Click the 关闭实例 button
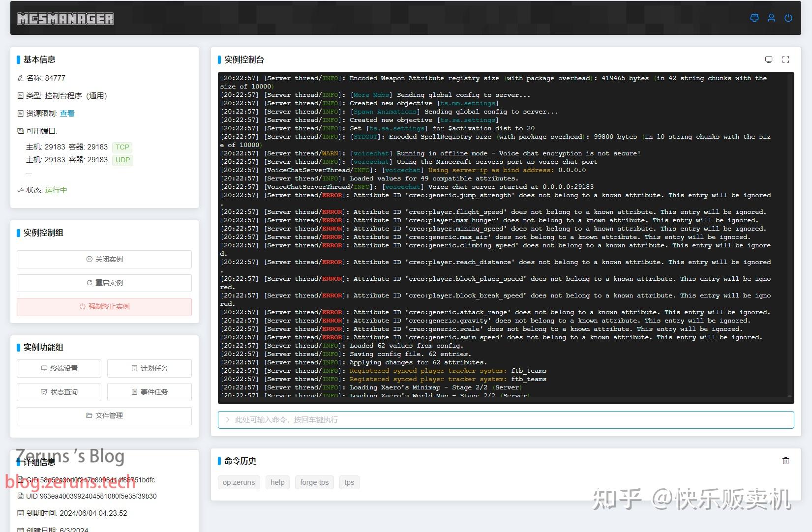 104,259
